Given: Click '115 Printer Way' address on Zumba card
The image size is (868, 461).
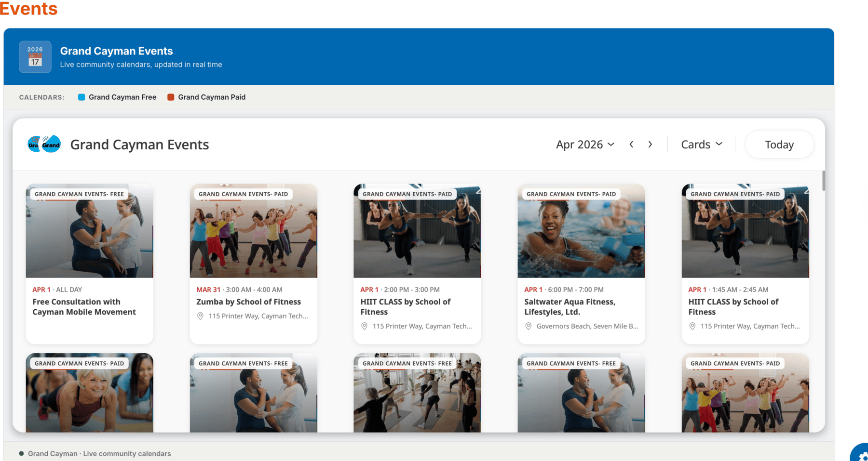Looking at the screenshot, I should pos(258,316).
